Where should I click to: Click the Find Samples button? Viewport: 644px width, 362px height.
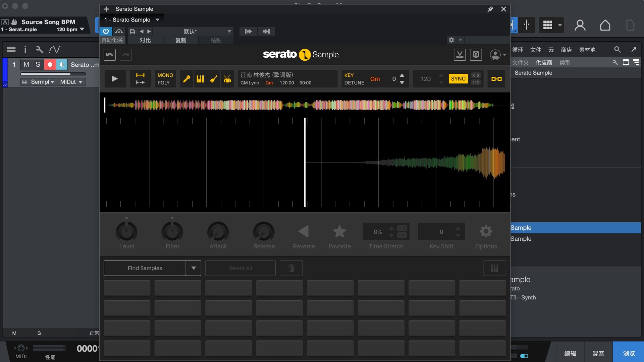click(145, 268)
